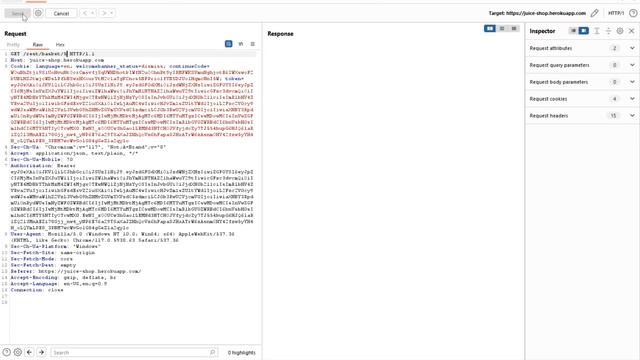
Task: Expand Request cookies section chevron
Action: (x=632, y=99)
